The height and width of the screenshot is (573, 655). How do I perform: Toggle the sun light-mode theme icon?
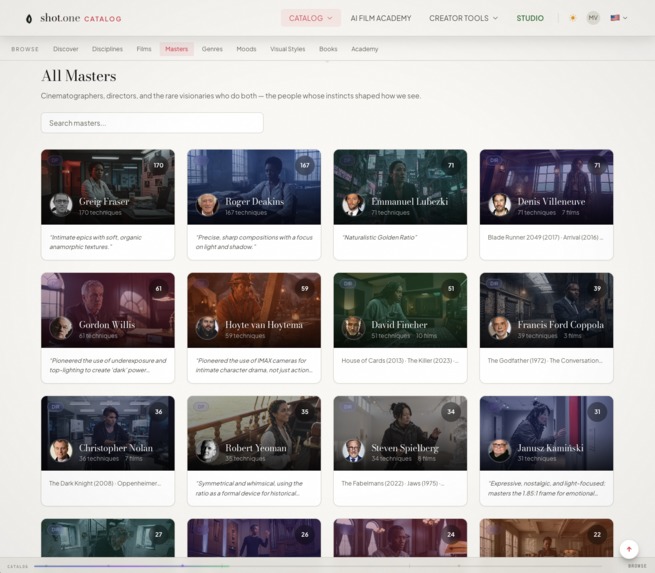(573, 18)
